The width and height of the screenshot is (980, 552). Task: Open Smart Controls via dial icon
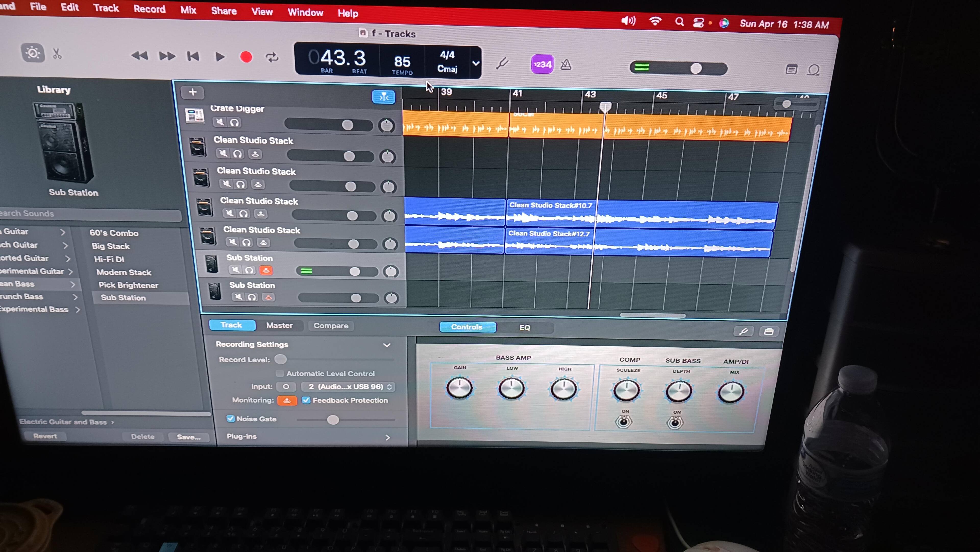(33, 53)
